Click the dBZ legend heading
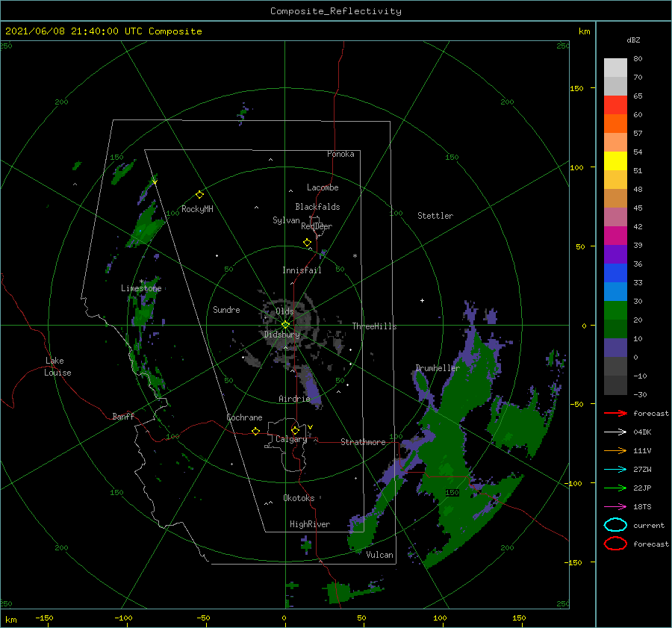The height and width of the screenshot is (628, 672). coord(633,40)
